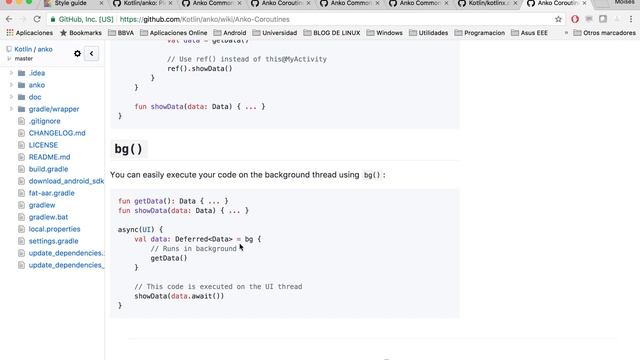640x360 pixels.
Task: Click the gradle/wrapper folder icon
Action: coord(22,109)
